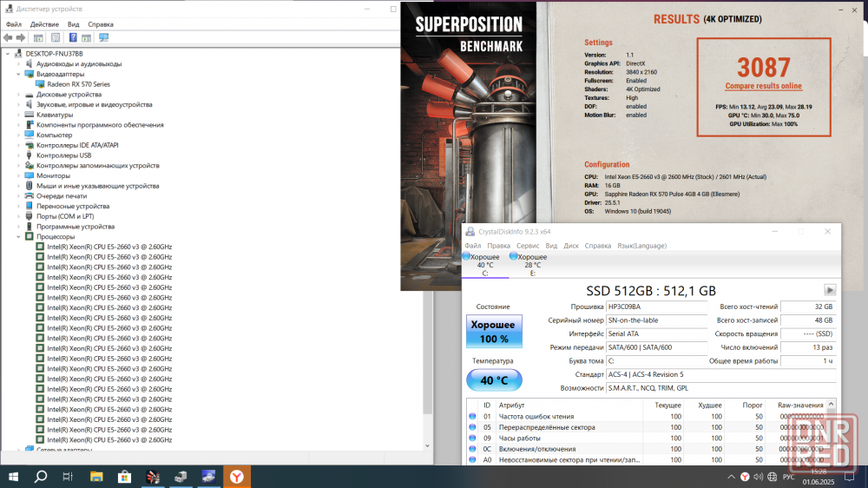Expand the Мониторы category
The height and width of the screenshot is (488, 868).
(x=18, y=175)
